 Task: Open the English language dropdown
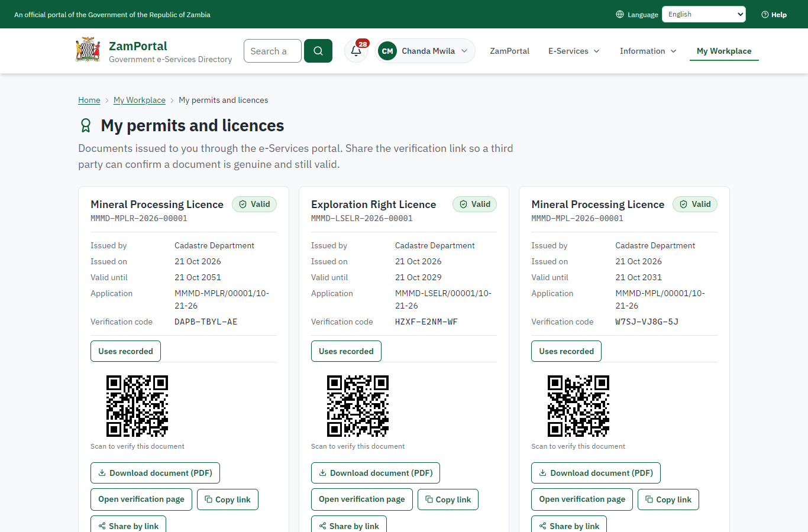click(x=704, y=14)
